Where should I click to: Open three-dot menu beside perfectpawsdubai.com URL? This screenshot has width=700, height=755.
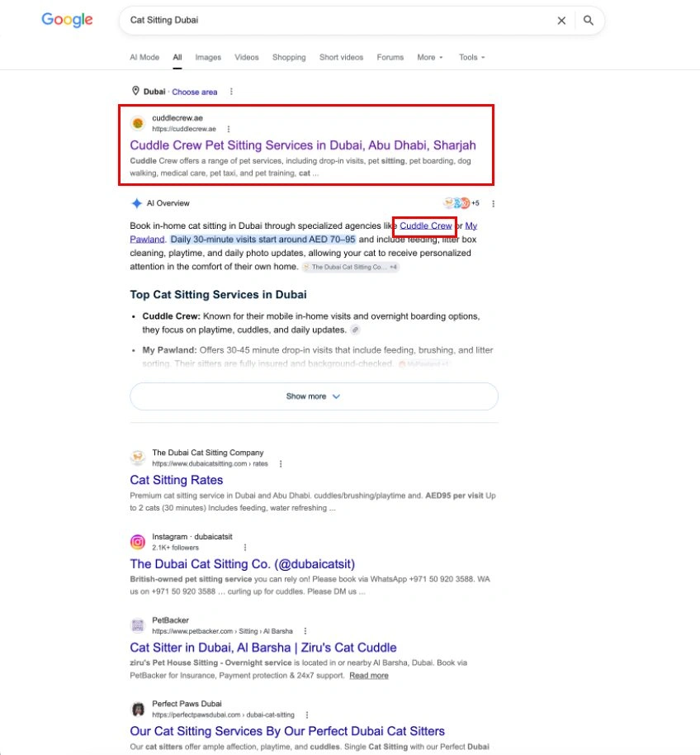coord(307,715)
